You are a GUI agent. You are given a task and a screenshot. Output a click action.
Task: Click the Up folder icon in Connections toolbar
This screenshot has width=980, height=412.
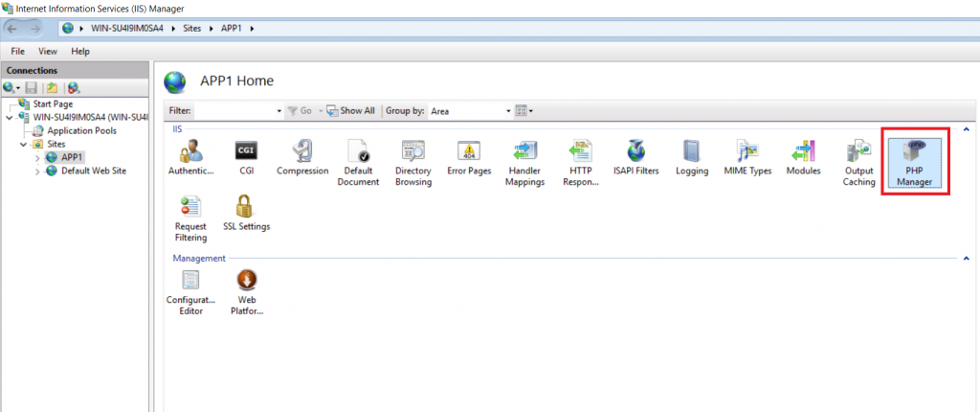click(x=53, y=88)
